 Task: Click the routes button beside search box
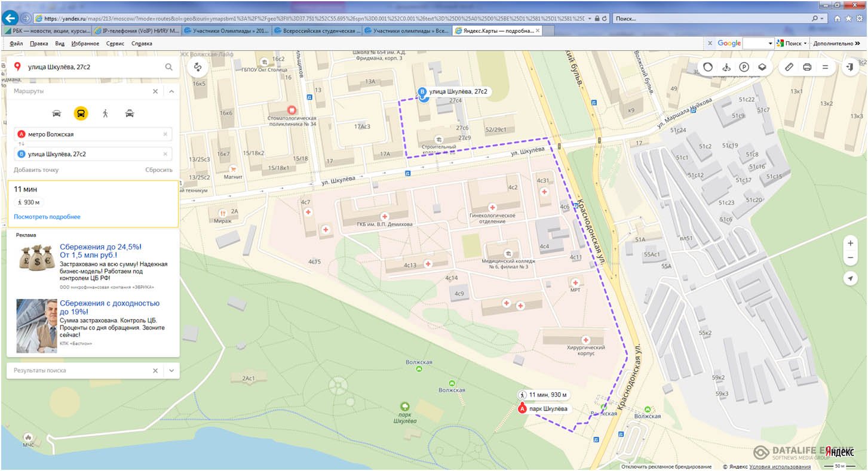[198, 67]
